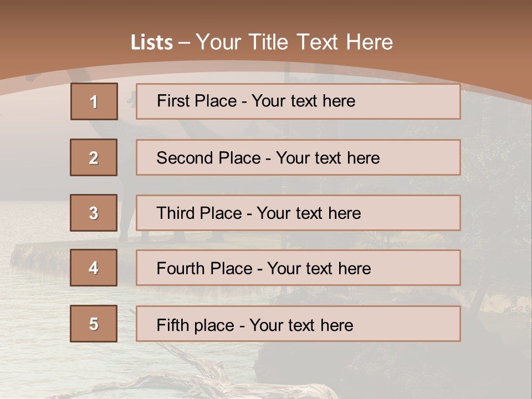The image size is (532, 399).
Task: Select the square labeled 5
Action: (x=94, y=324)
